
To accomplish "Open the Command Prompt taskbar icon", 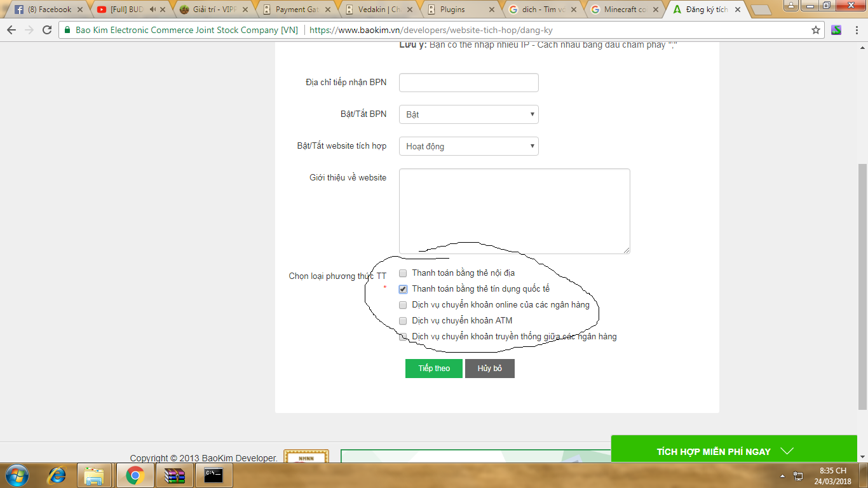I will click(214, 475).
